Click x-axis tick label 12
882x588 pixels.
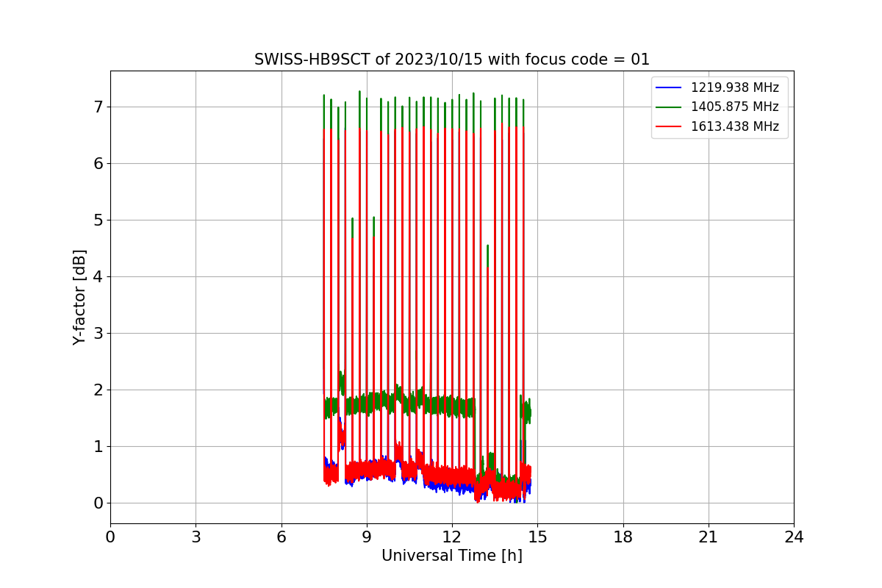452,537
